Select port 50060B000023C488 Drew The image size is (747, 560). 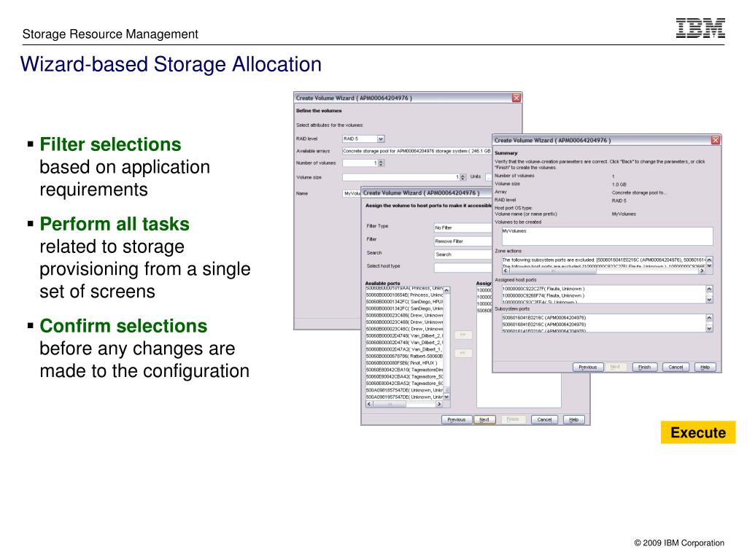[x=404, y=322]
